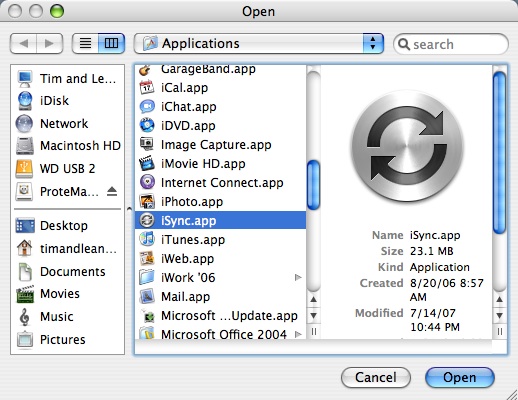
Task: Click the home folder house icon
Action: 24,248
